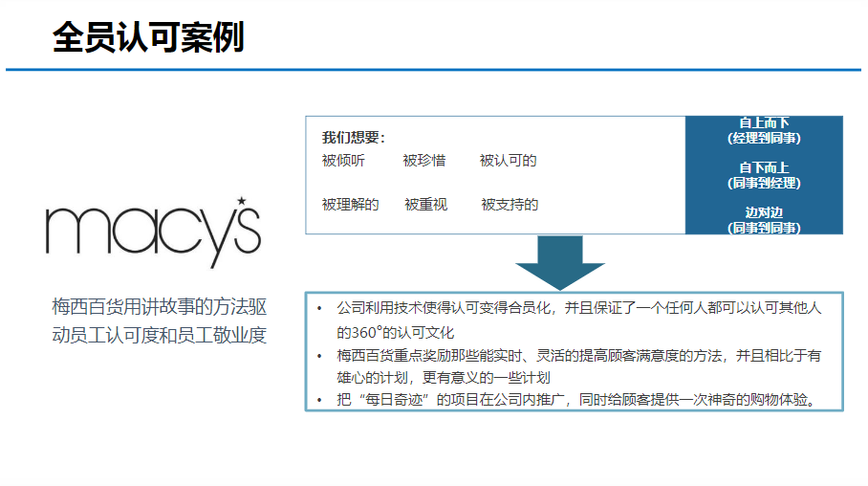Select the word 被重视
Screen dimensions: 868x486
point(425,205)
